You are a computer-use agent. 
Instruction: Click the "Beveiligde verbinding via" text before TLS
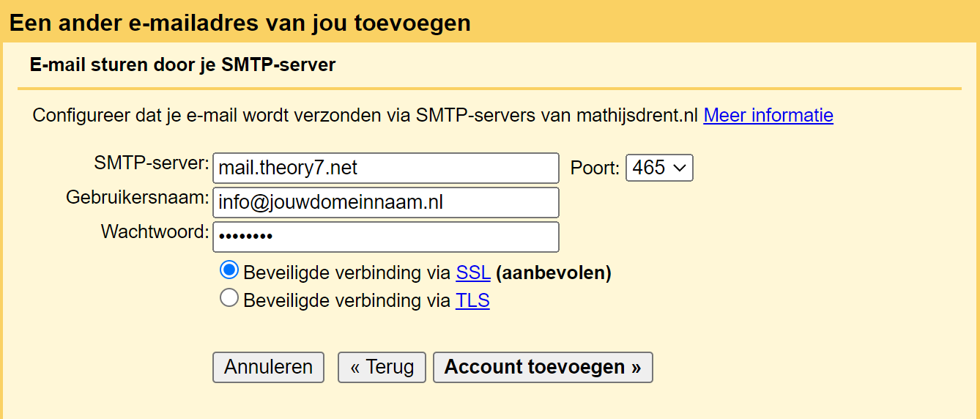click(x=346, y=300)
